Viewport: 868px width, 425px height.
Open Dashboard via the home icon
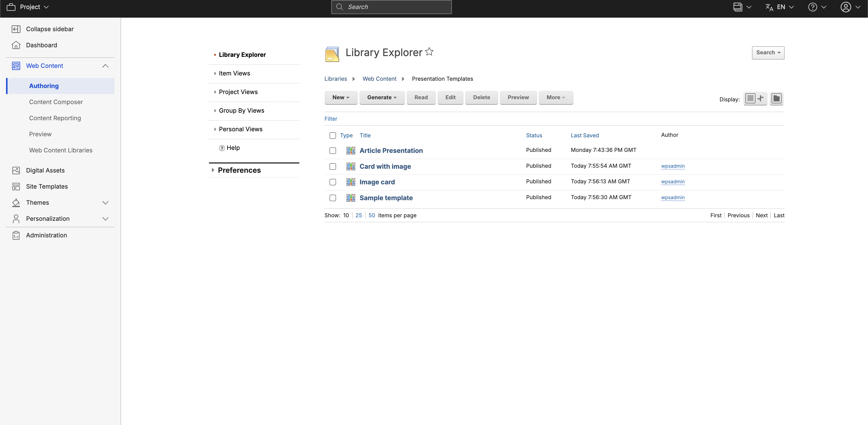(x=16, y=45)
